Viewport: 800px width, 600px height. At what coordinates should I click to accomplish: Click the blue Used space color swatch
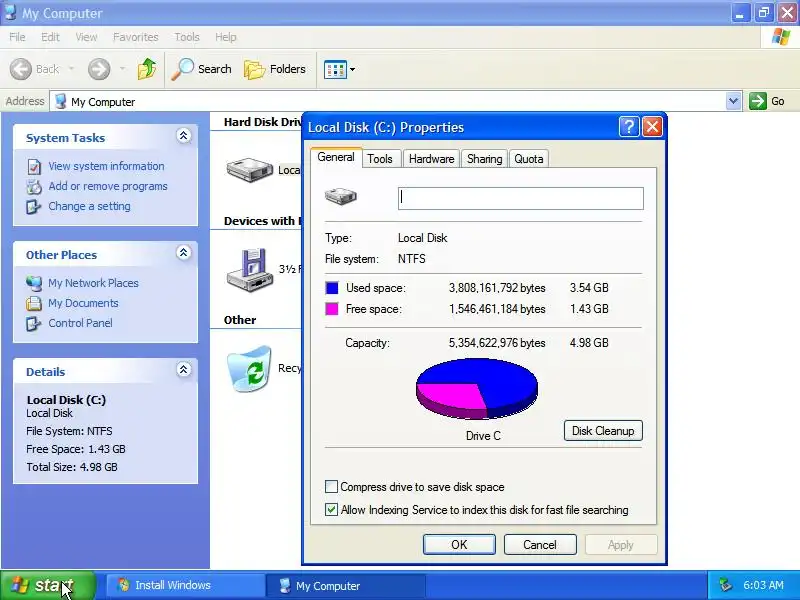tap(332, 288)
